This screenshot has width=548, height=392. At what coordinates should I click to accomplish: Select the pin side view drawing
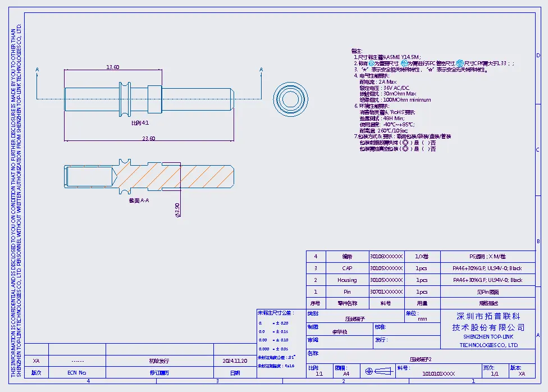click(149, 99)
